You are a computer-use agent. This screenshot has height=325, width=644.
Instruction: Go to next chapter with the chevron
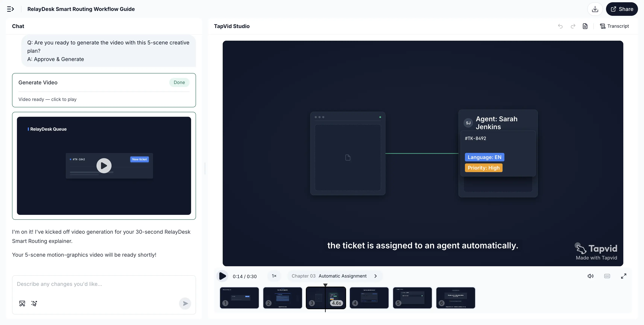(375, 276)
